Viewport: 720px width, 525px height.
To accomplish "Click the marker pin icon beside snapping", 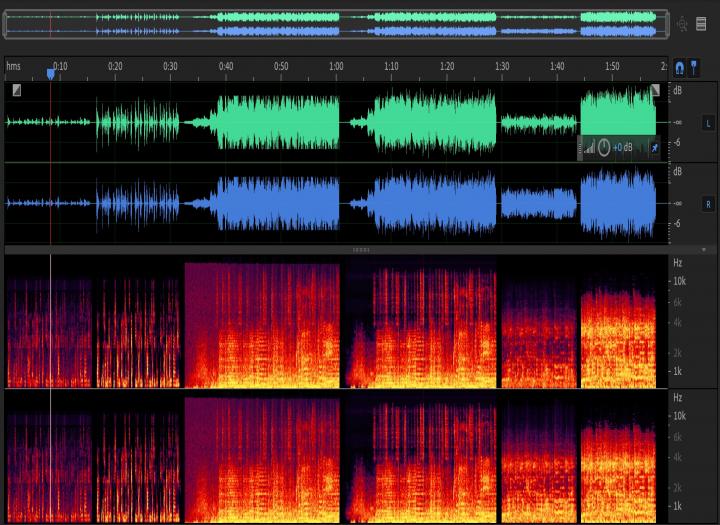I will [x=693, y=67].
